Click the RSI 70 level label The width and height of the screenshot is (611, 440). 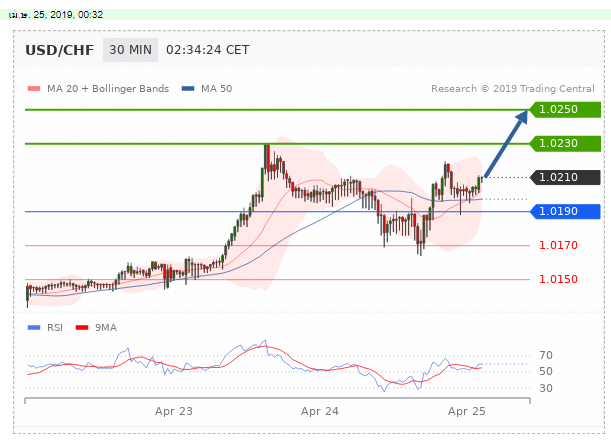[x=546, y=355]
